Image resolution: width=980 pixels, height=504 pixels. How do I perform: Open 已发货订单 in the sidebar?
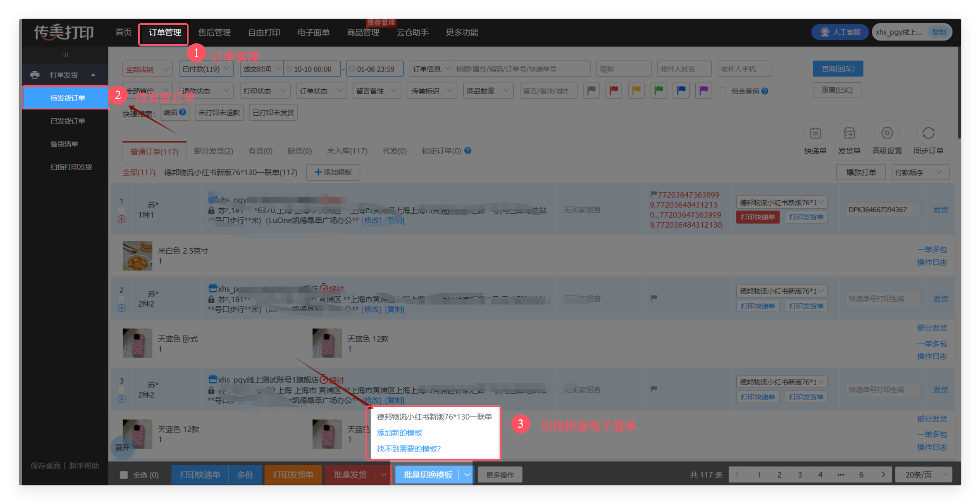(x=68, y=121)
